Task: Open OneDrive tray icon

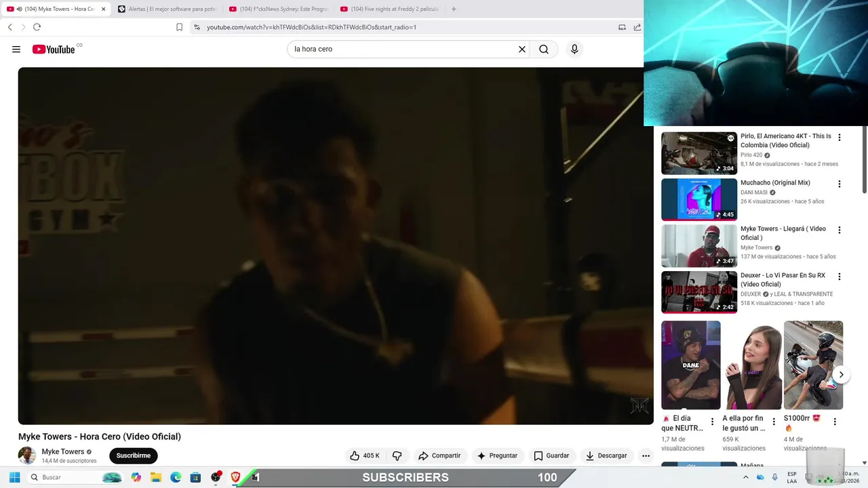Action: point(760,477)
